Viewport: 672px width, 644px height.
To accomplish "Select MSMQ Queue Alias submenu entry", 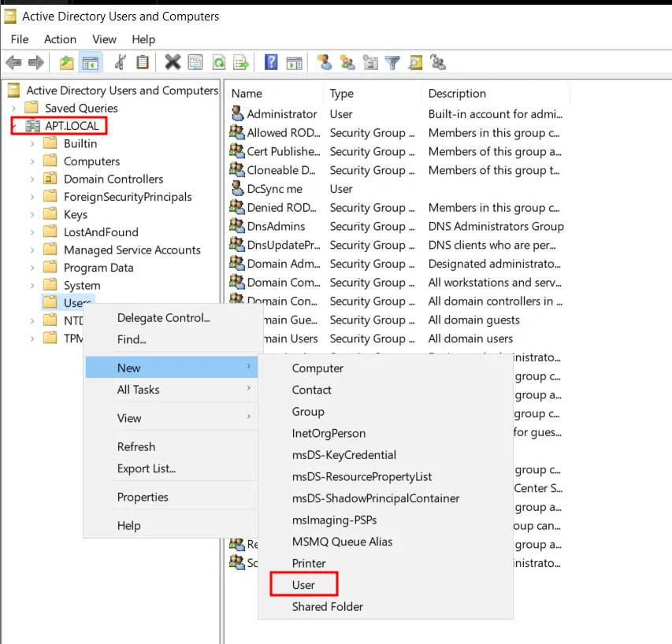I will tap(385, 542).
